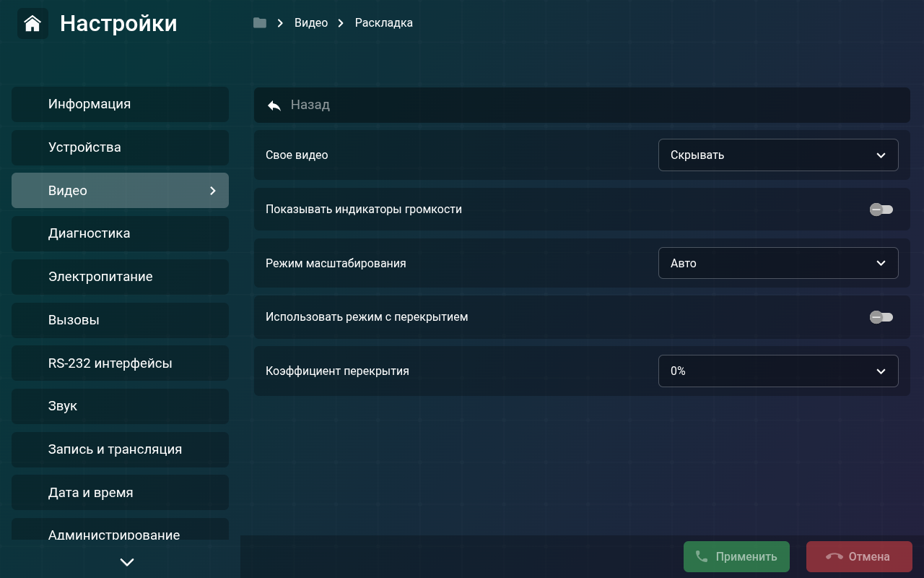Toggle the volume indicators switch off
Screen dimensions: 924x578
[x=881, y=210]
